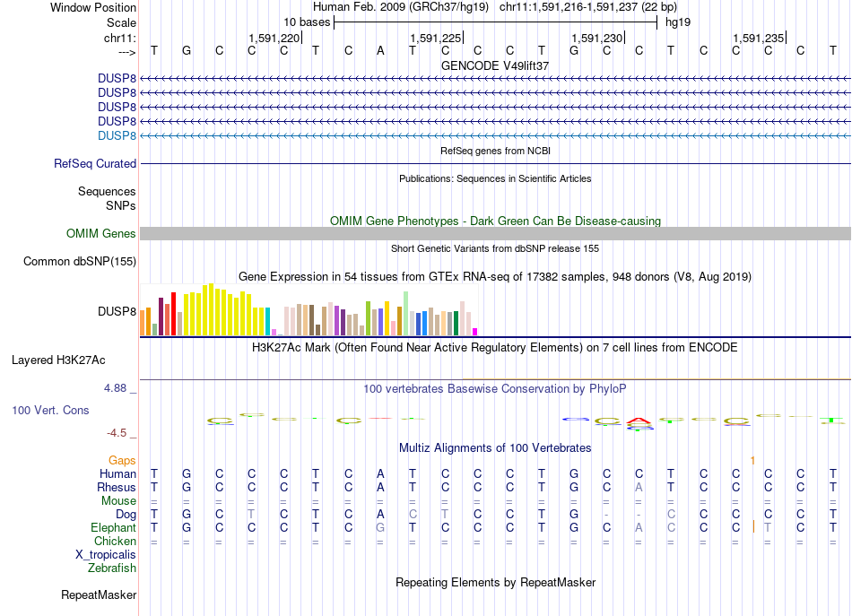Image resolution: width=852 pixels, height=616 pixels.
Task: Click the RepeatMasker track label
Action: pyautogui.click(x=99, y=594)
